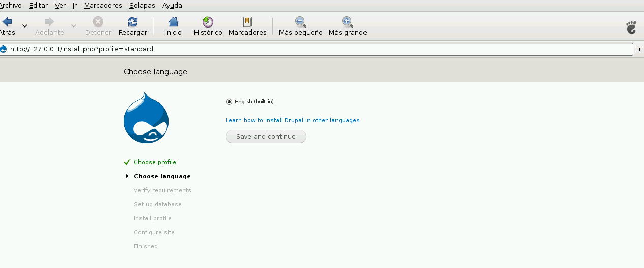Open the Atrás history dropdown arrow
The height and width of the screenshot is (268, 644).
pos(24,26)
